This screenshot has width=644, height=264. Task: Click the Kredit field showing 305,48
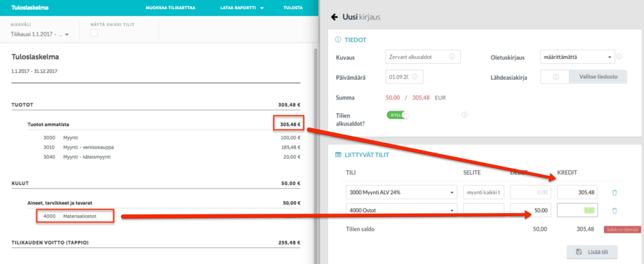click(577, 192)
